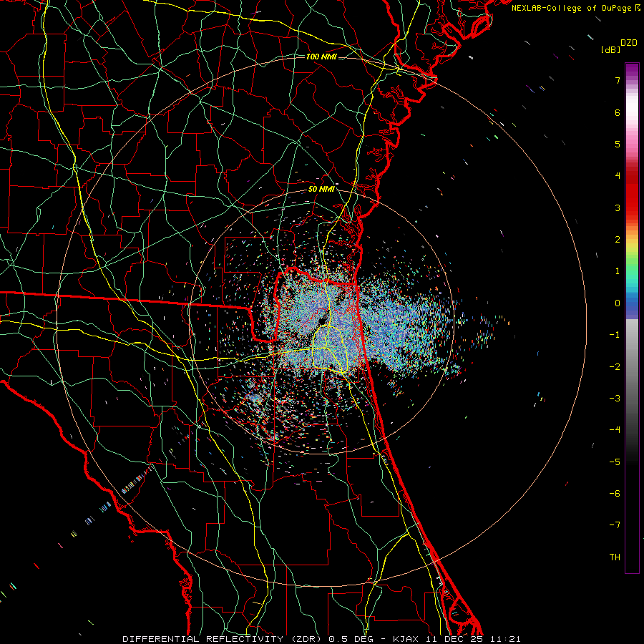
Task: Click the "6" value on the color scale
Action: [618, 112]
